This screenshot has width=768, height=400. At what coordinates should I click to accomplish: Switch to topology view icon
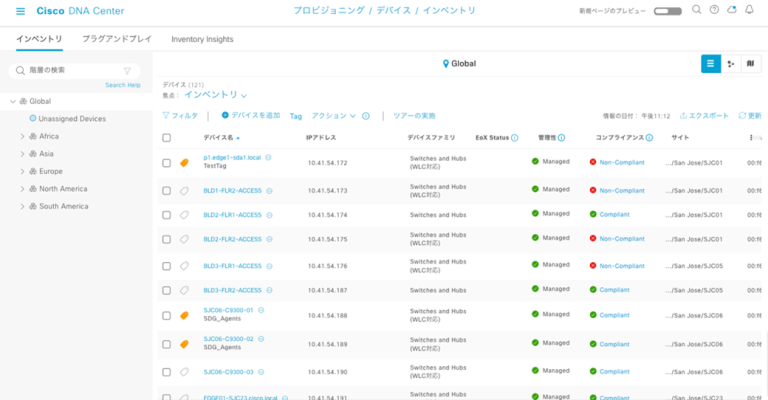point(731,64)
